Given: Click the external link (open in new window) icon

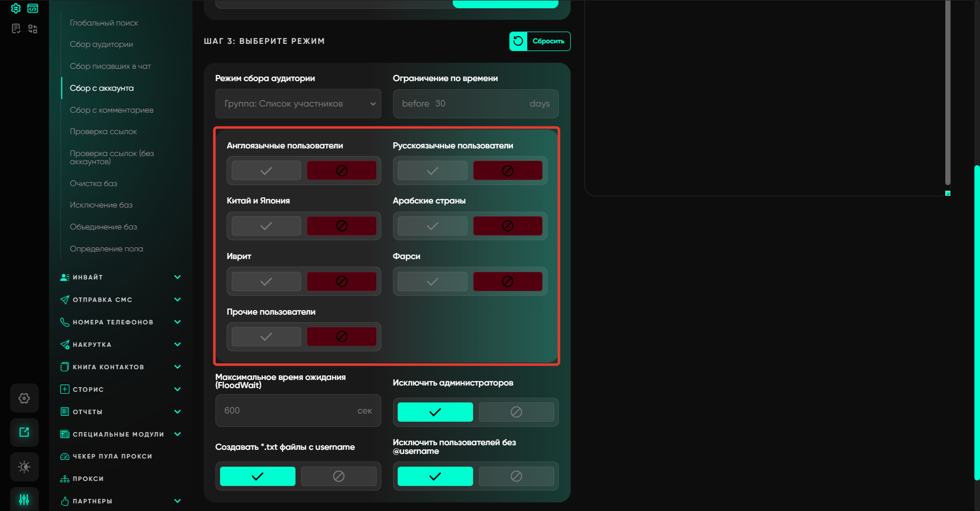Looking at the screenshot, I should point(24,432).
